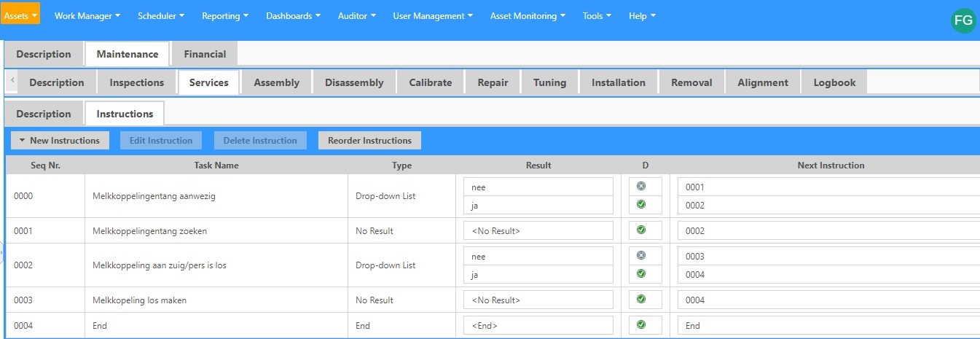Click grey X icon in 'nee' row of 0002
Screen dimensions: 980x339
[641, 256]
